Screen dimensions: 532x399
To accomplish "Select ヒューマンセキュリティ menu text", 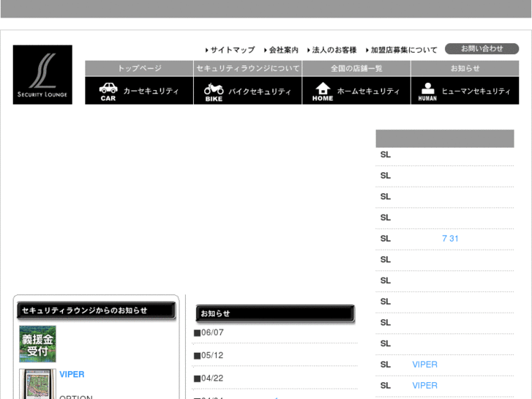I will tap(476, 91).
